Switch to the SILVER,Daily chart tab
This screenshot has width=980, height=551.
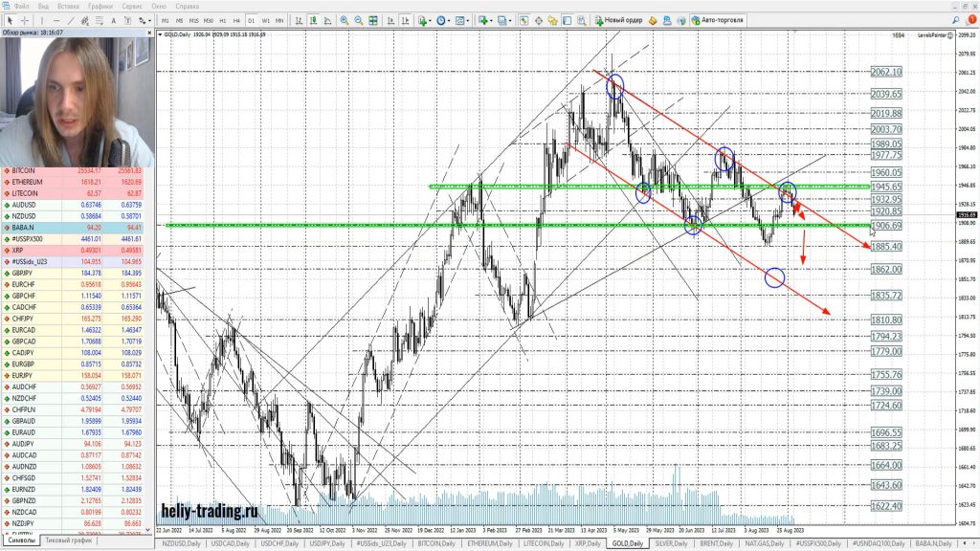(670, 543)
